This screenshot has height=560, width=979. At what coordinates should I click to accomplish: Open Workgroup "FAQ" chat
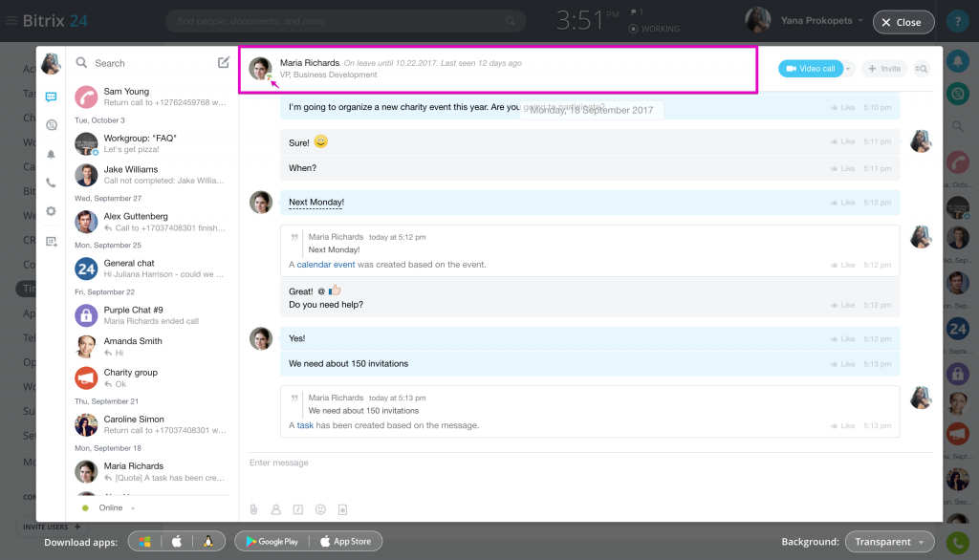point(150,143)
